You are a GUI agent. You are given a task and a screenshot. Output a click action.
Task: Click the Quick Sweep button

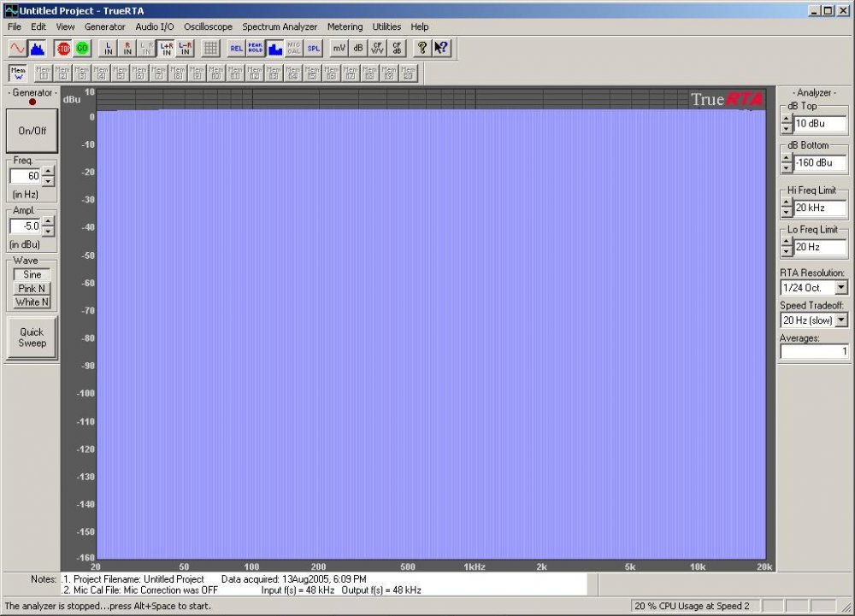point(32,337)
